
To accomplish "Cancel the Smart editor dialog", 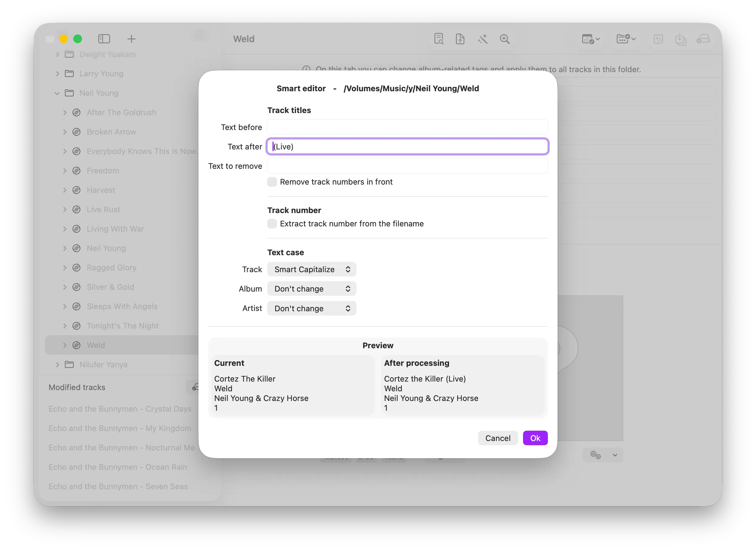I will point(498,438).
